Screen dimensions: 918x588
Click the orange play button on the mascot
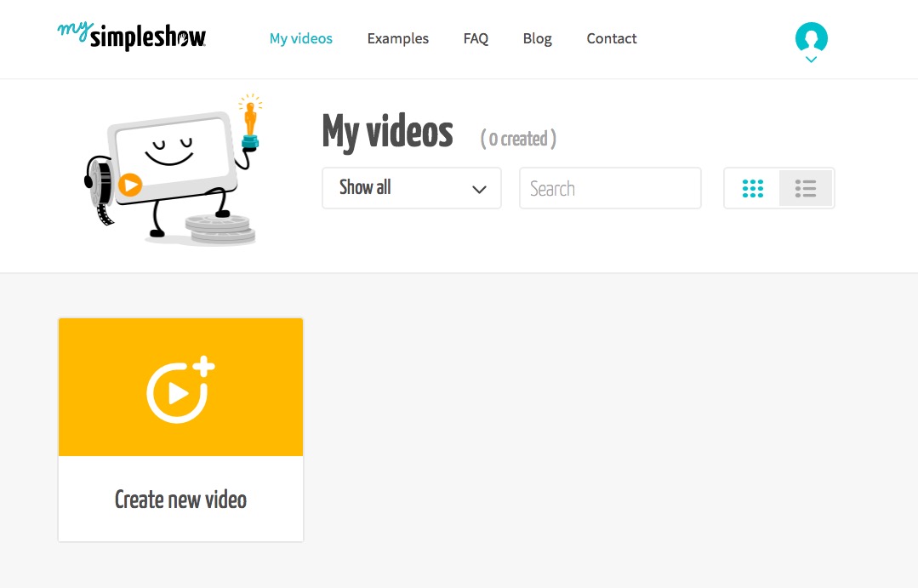point(132,184)
